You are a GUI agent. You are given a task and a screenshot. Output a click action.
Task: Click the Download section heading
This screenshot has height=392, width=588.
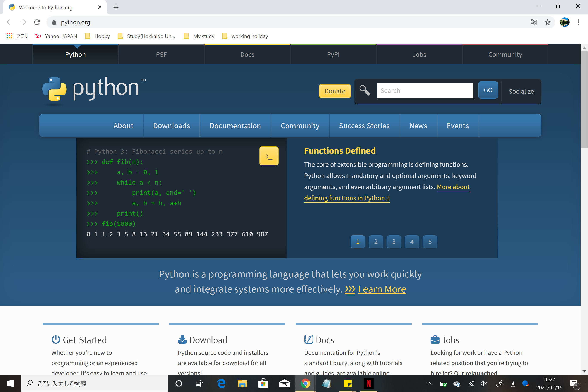[208, 340]
